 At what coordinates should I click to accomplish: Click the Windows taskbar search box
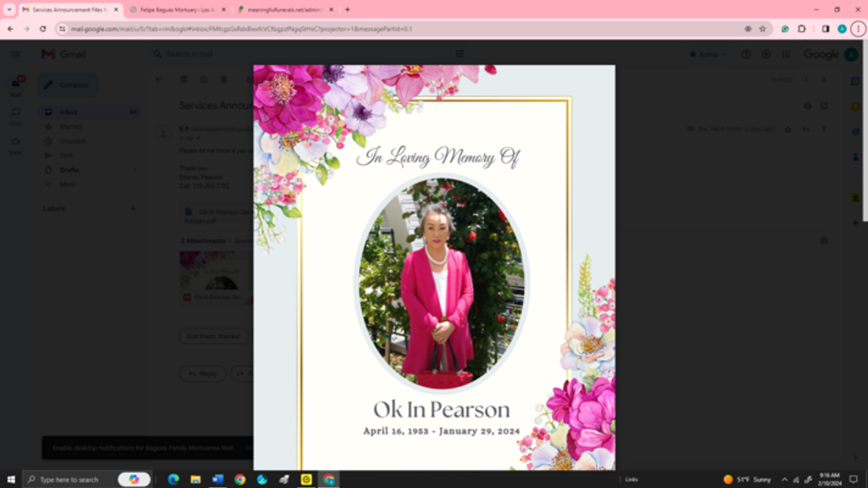pyautogui.click(x=88, y=480)
